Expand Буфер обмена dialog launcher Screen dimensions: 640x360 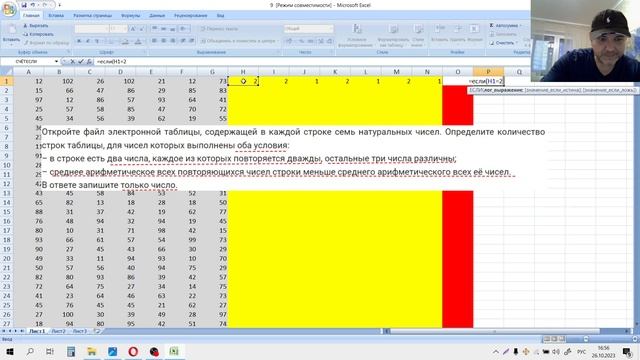click(69, 52)
